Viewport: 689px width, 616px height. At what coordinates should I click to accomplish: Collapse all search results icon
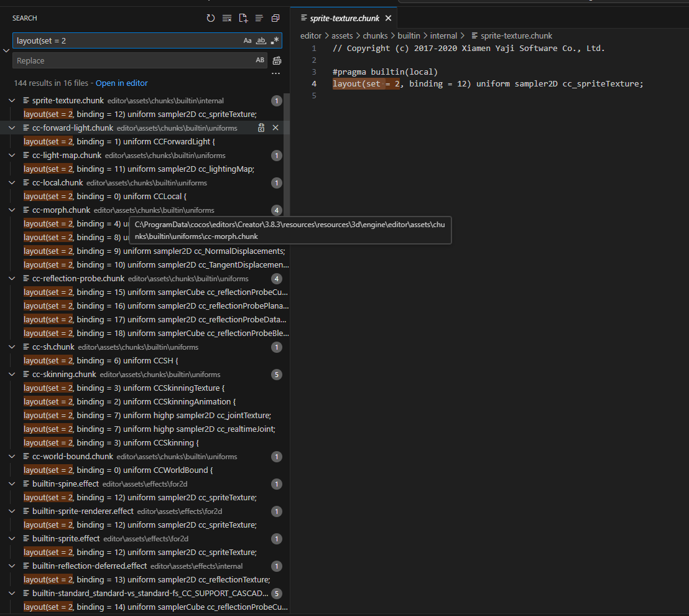point(275,18)
